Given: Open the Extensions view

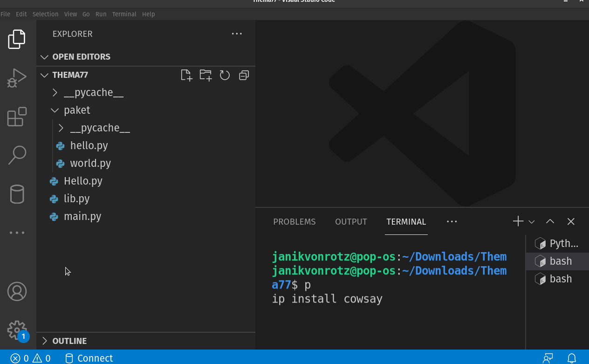Looking at the screenshot, I should coord(17,117).
